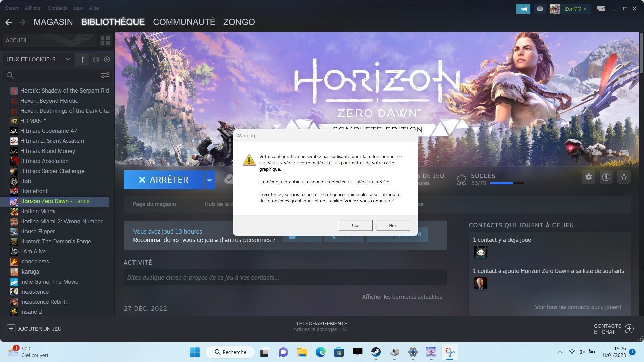This screenshot has height=362, width=644.
Task: Go to the MAGASIN tab
Action: [x=53, y=22]
